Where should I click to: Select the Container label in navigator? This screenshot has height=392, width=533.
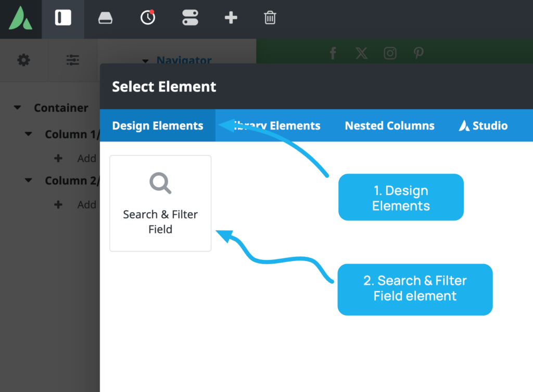point(61,108)
